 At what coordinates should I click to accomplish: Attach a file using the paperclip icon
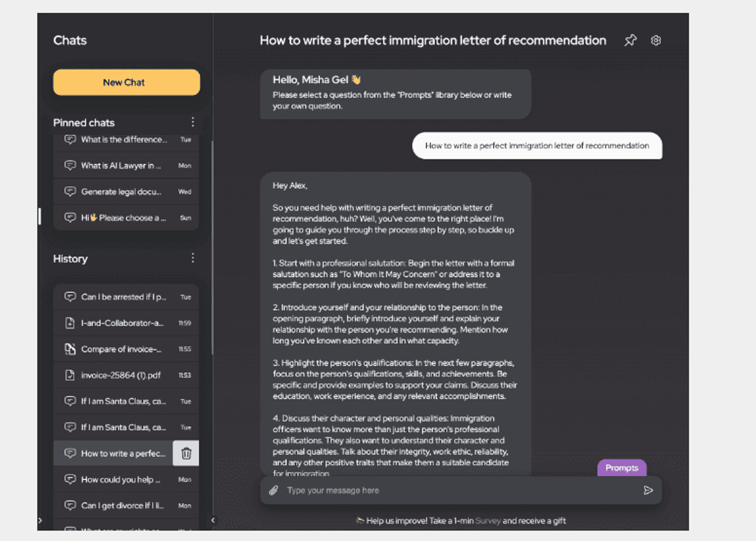(274, 490)
